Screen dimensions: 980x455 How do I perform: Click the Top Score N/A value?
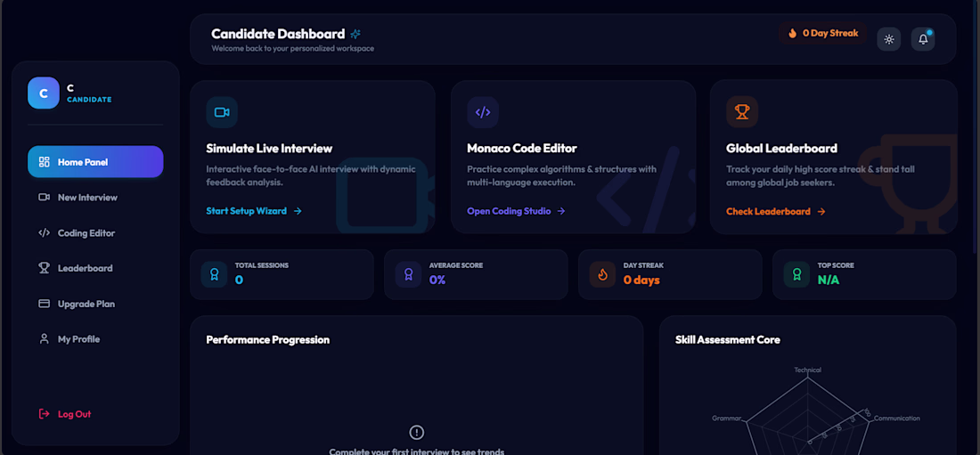tap(829, 280)
